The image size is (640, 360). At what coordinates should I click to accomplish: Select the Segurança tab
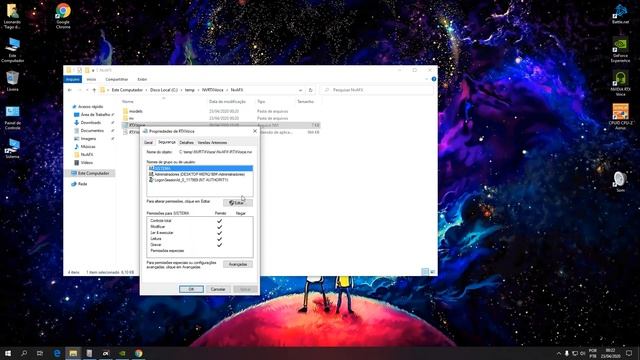[167, 142]
